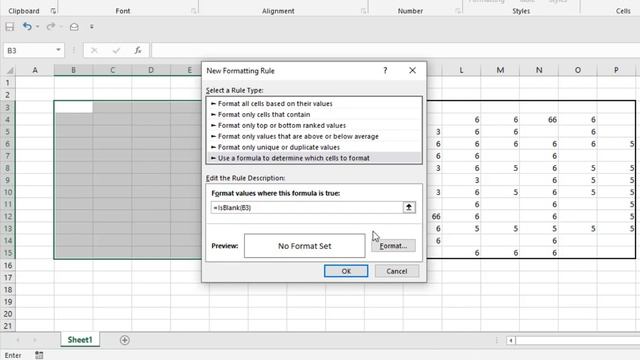
Task: Click the dialog Help question mark
Action: (385, 71)
